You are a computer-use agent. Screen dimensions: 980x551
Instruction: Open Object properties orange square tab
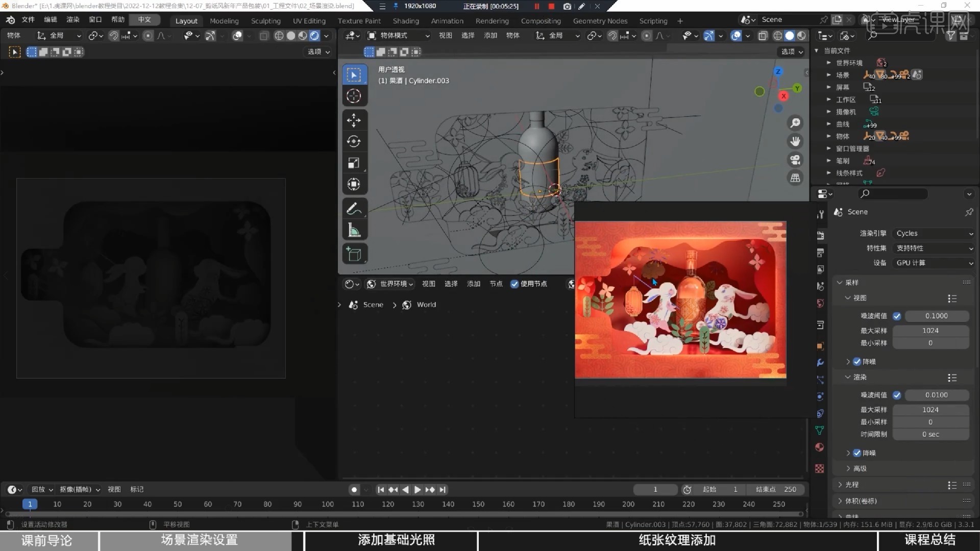[820, 346]
